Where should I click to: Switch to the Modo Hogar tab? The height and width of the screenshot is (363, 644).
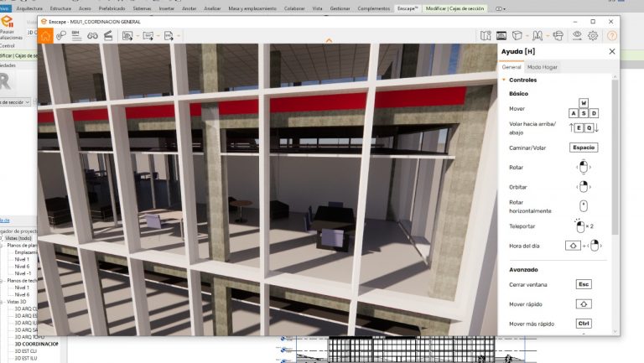(543, 66)
